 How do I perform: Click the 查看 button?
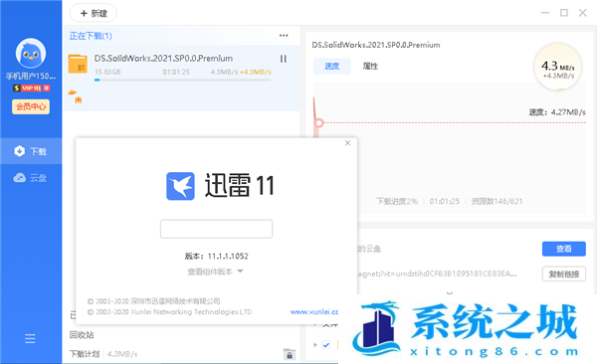pos(564,249)
